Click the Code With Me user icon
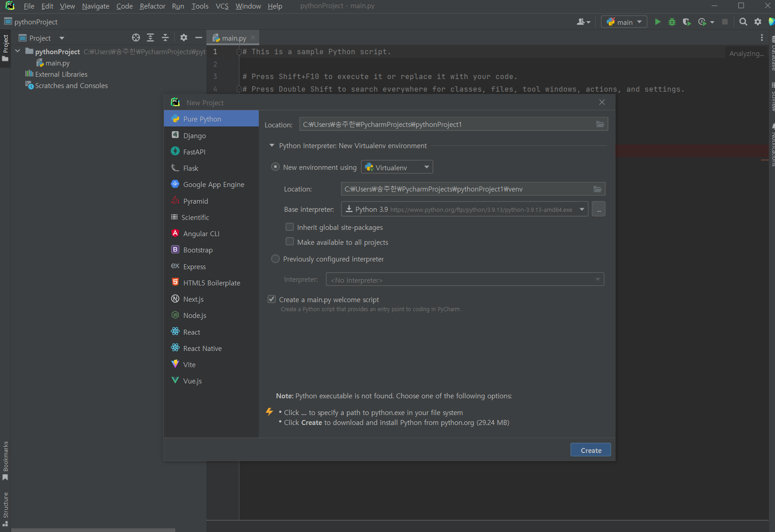The height and width of the screenshot is (532, 775). click(x=584, y=22)
